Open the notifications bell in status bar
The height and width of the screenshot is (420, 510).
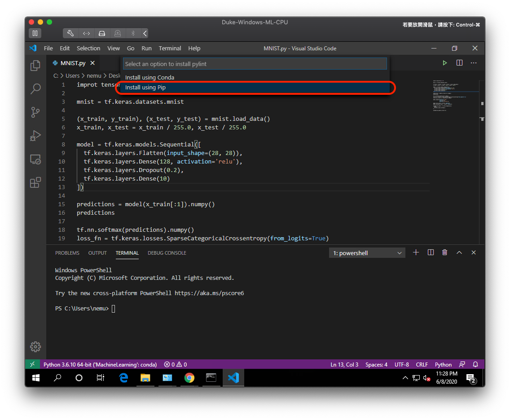pyautogui.click(x=475, y=364)
